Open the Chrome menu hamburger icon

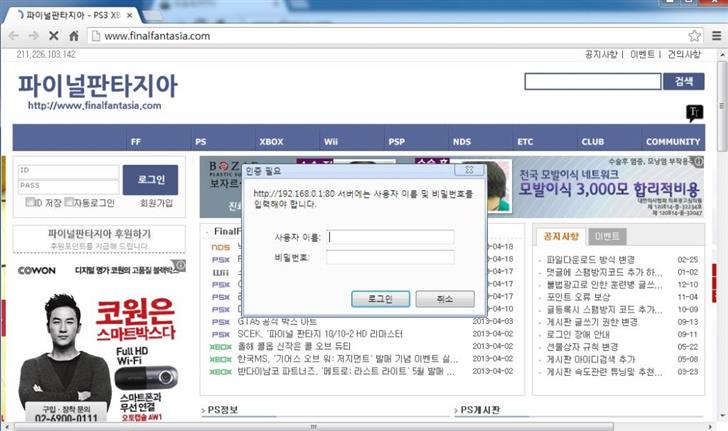click(x=716, y=36)
